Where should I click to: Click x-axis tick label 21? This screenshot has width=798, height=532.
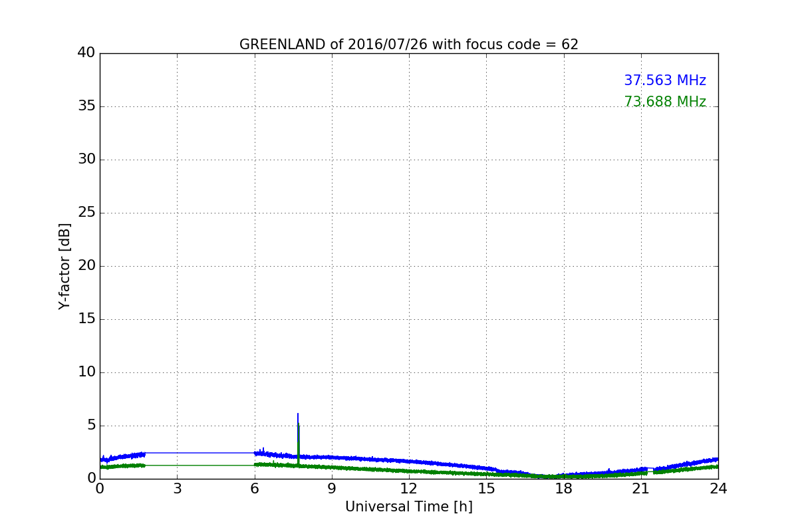[641, 489]
